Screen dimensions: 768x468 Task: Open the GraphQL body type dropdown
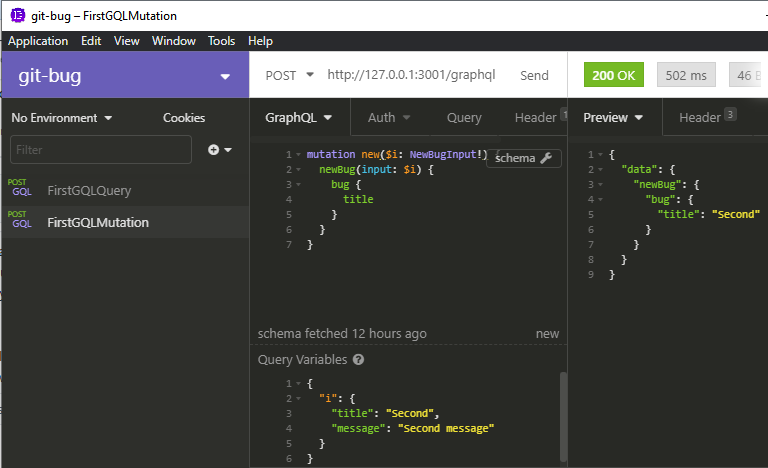[299, 118]
